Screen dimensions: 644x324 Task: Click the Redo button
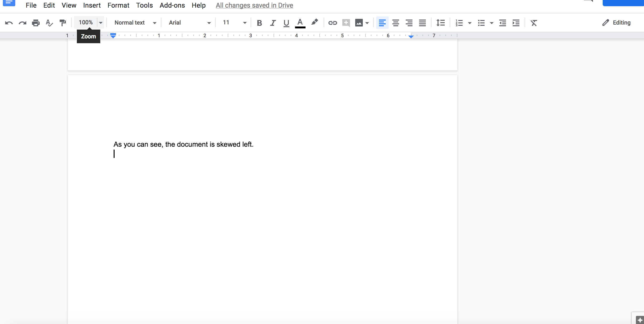(22, 23)
